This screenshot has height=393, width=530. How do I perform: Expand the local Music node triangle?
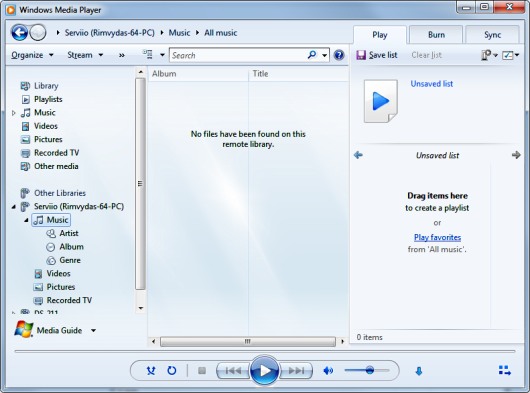14,113
